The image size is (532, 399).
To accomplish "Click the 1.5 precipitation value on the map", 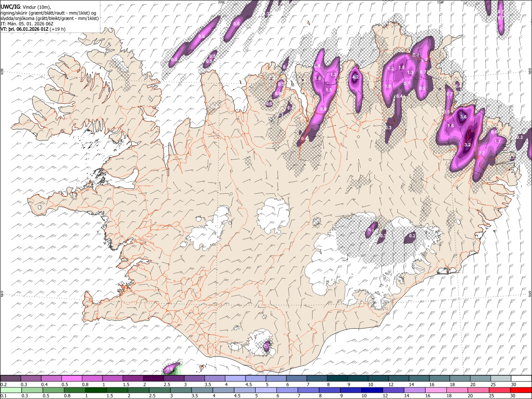I will coord(328,90).
